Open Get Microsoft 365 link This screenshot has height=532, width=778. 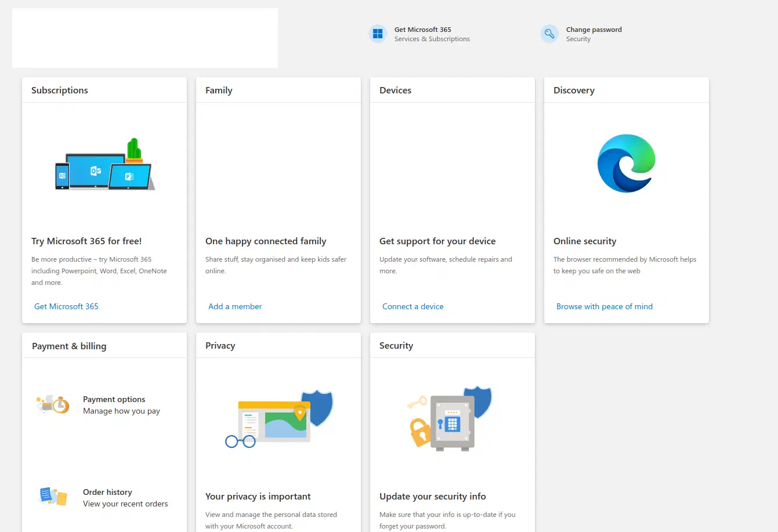[66, 306]
